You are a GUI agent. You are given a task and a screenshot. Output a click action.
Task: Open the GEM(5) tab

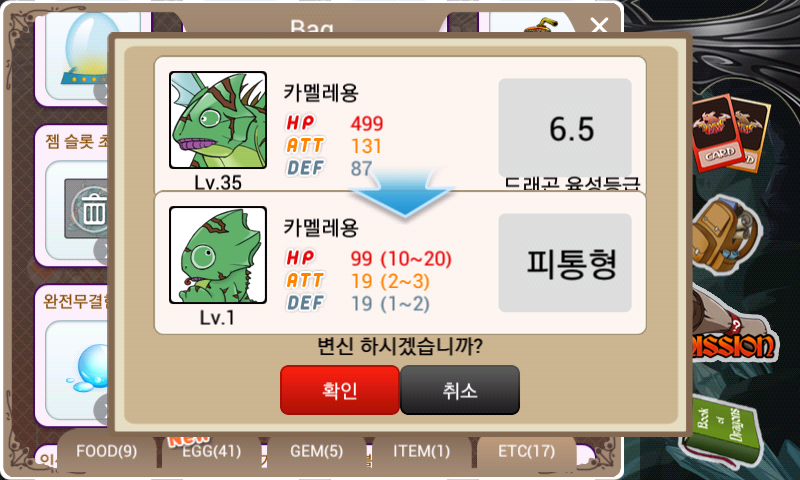tap(316, 451)
